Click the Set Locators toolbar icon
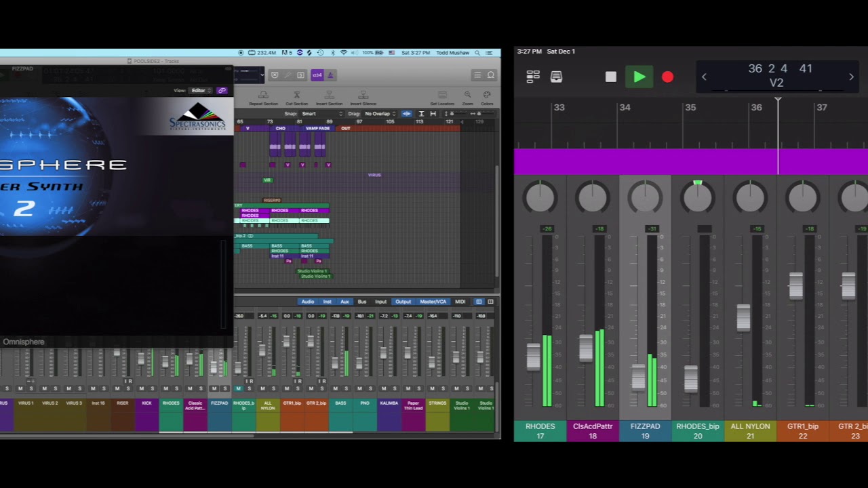Screen dimensions: 868x488 [442, 98]
